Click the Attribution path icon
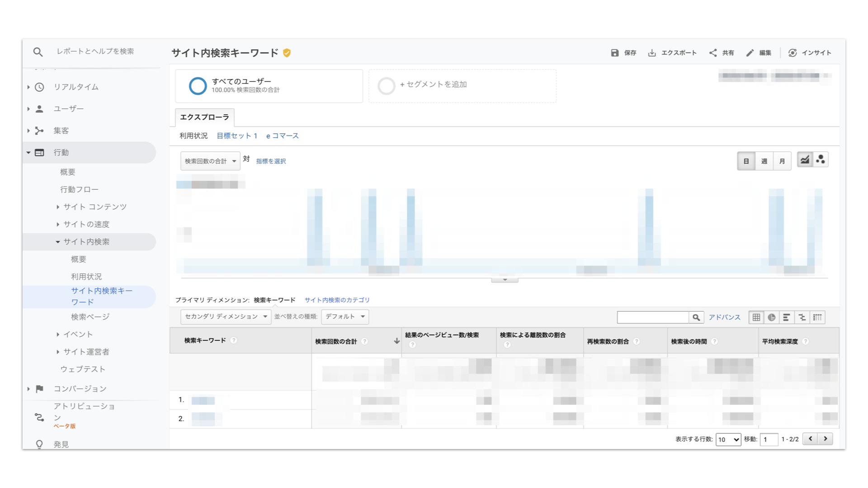 pos(40,418)
